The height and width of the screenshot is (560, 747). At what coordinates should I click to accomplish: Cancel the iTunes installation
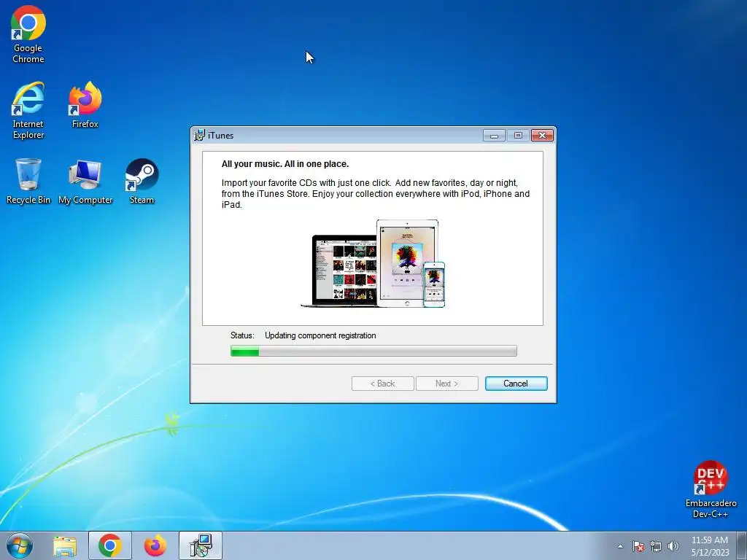516,384
